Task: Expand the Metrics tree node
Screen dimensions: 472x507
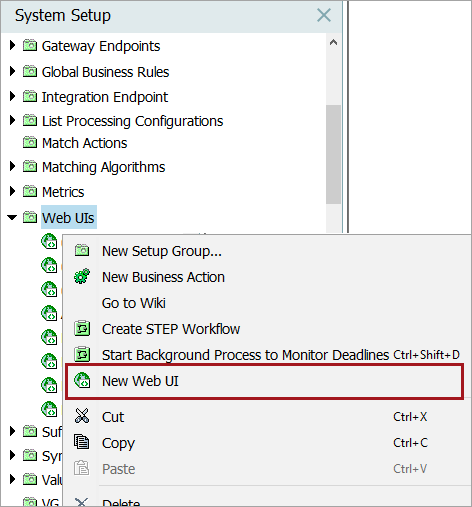Action: [x=12, y=191]
